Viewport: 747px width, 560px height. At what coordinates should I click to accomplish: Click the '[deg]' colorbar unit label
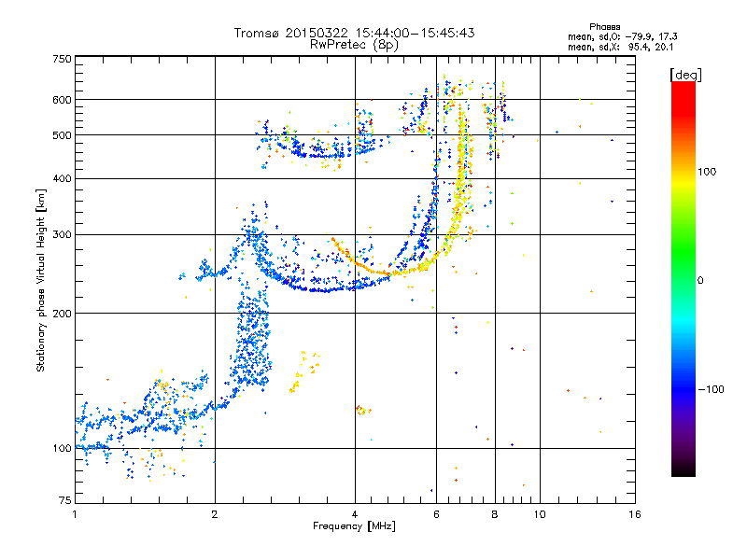[x=685, y=75]
